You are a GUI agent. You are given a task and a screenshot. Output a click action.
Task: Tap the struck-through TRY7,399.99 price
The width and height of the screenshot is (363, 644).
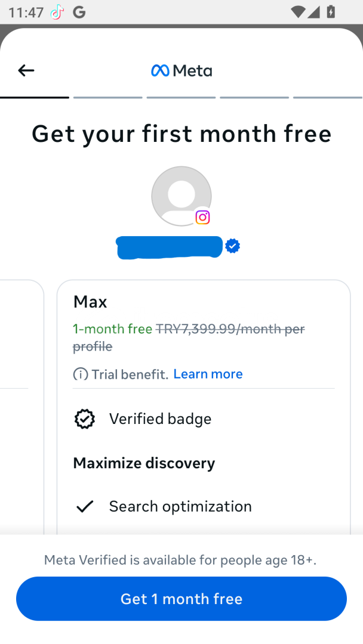click(x=230, y=329)
